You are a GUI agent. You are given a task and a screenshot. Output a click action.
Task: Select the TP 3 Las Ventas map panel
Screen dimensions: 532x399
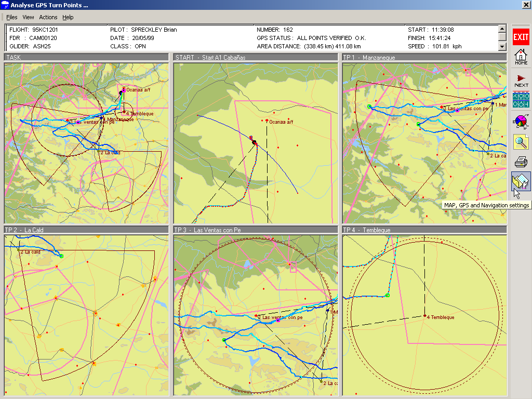(x=256, y=315)
